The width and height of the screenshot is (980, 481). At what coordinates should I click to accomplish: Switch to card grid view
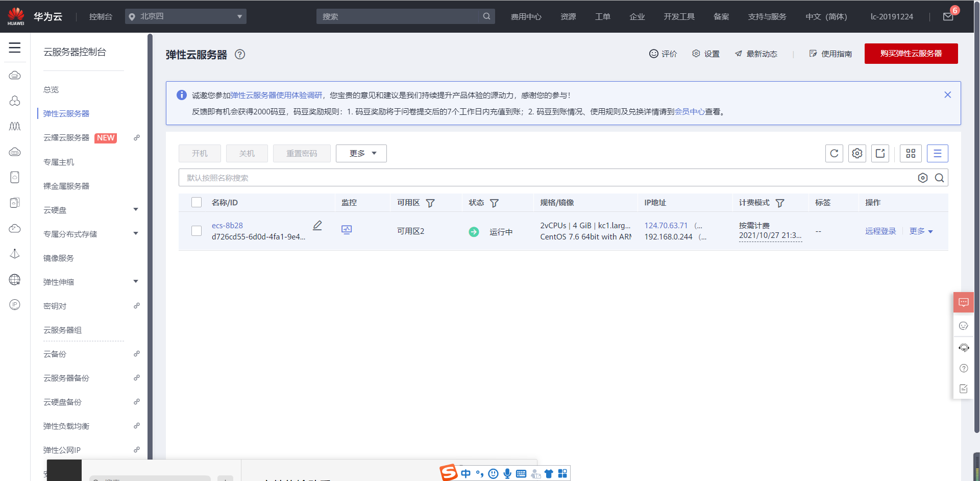[911, 153]
